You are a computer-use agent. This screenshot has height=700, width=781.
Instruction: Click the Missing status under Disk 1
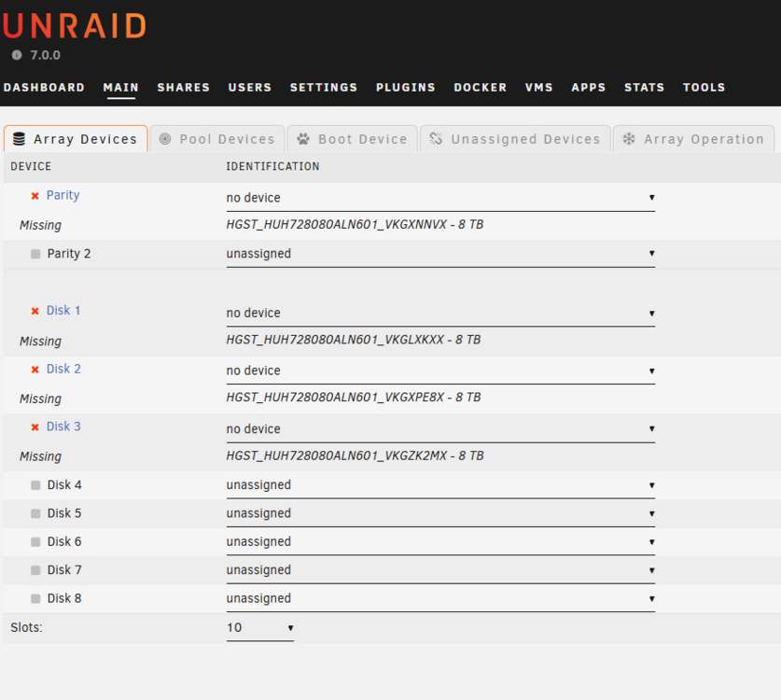coord(40,342)
